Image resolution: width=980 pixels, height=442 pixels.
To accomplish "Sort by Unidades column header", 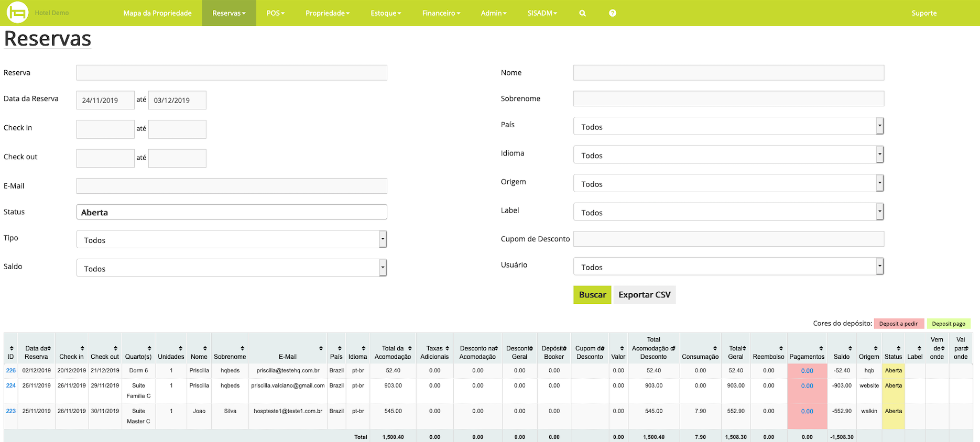I will (171, 348).
